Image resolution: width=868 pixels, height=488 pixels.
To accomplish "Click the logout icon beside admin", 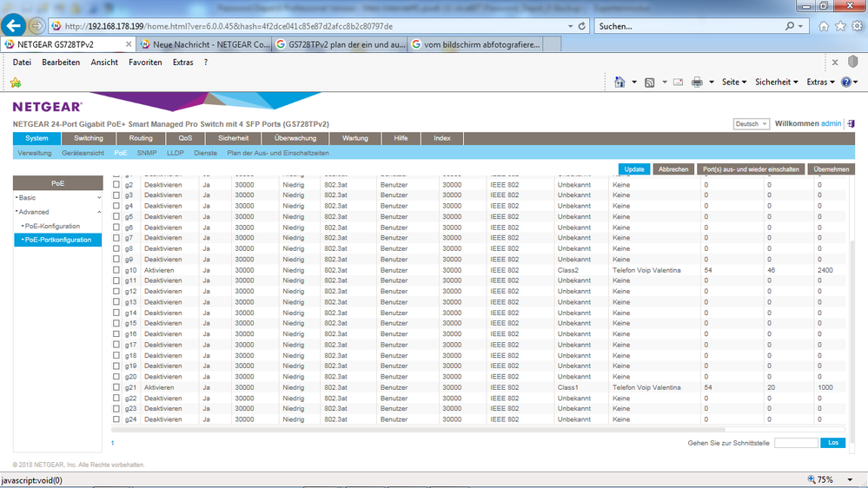I will click(x=851, y=123).
